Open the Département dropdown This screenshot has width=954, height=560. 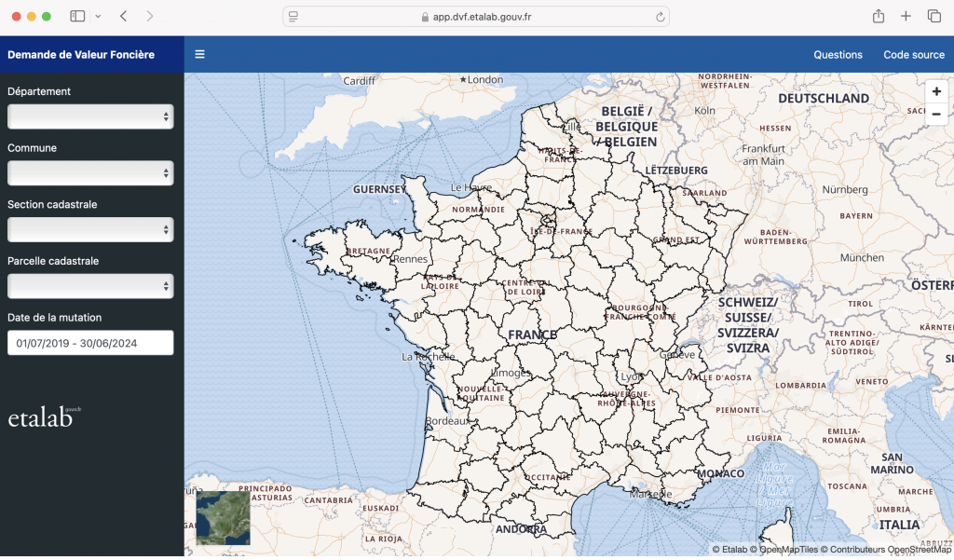(x=90, y=116)
